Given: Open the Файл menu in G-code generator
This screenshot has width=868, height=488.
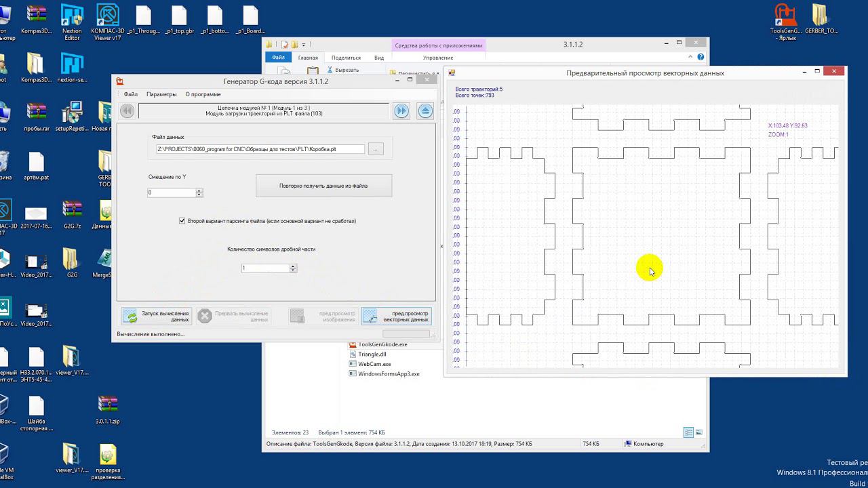Looking at the screenshot, I should (x=131, y=94).
